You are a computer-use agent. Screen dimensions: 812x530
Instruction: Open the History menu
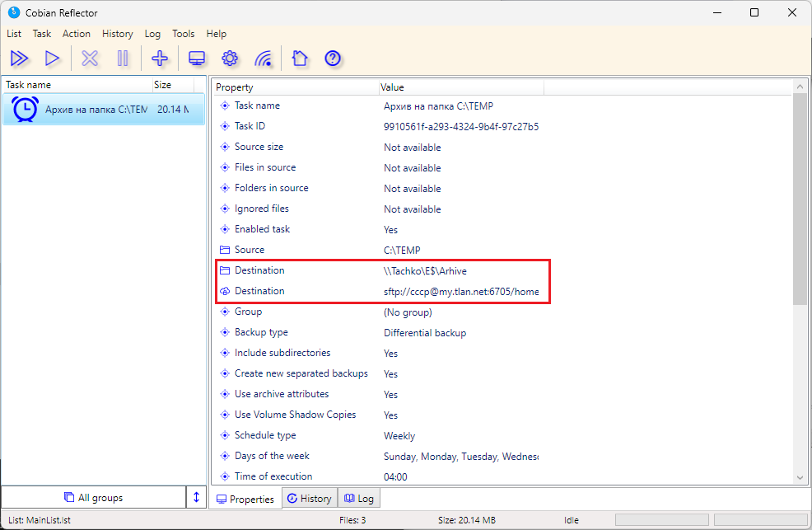click(x=118, y=34)
